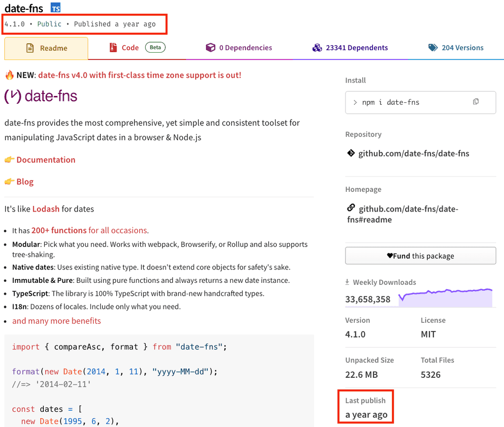Open the 23341 Dependents tab
Screen dimensions: 504x427
357,48
